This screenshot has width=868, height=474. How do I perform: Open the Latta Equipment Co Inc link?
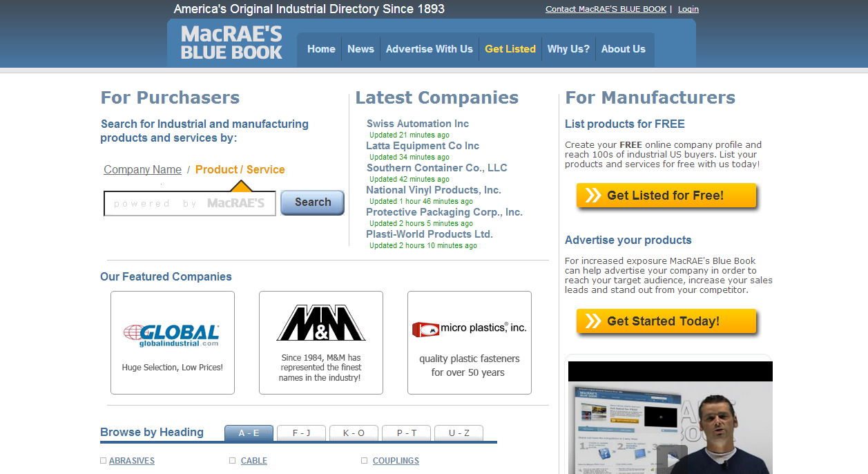point(423,146)
